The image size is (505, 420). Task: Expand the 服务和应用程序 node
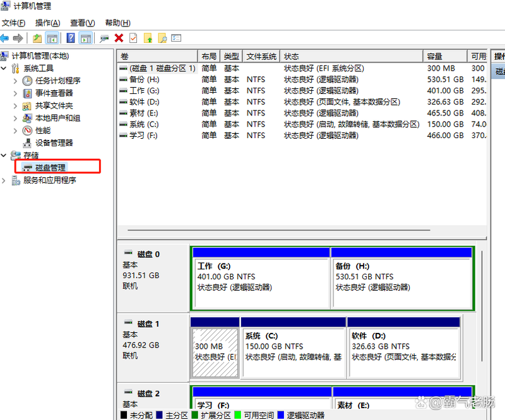point(5,178)
